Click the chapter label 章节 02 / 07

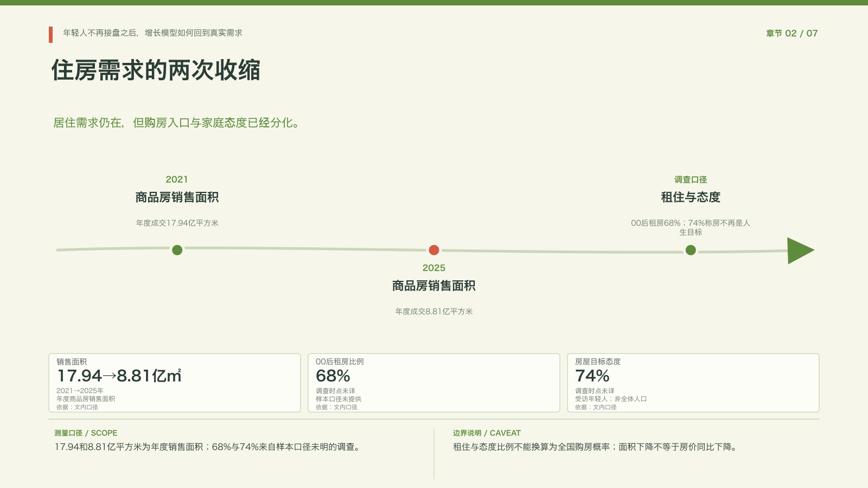click(792, 33)
